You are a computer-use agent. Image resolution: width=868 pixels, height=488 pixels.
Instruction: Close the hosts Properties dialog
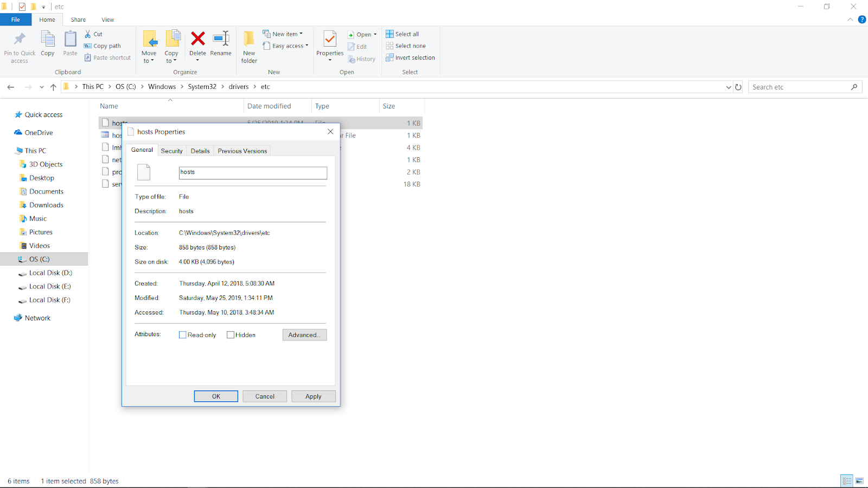coord(330,132)
